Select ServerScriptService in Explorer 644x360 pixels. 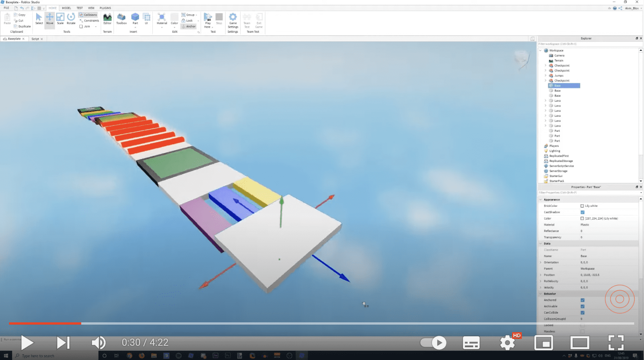[561, 166]
